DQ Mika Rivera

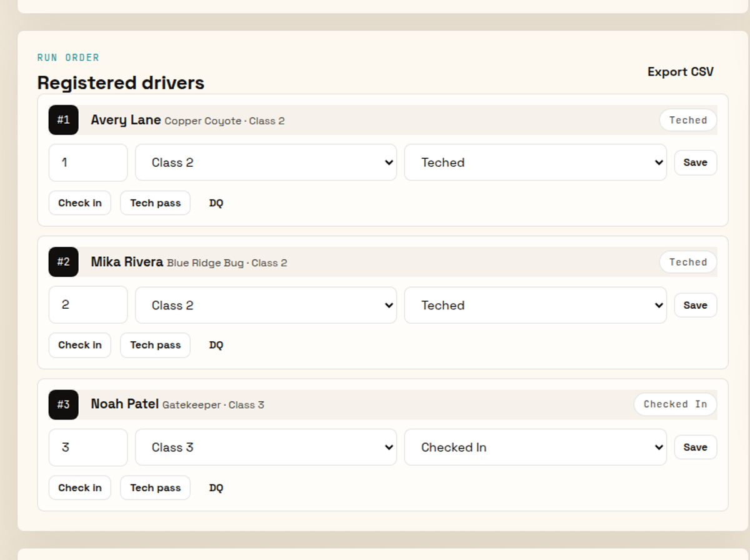[216, 345]
